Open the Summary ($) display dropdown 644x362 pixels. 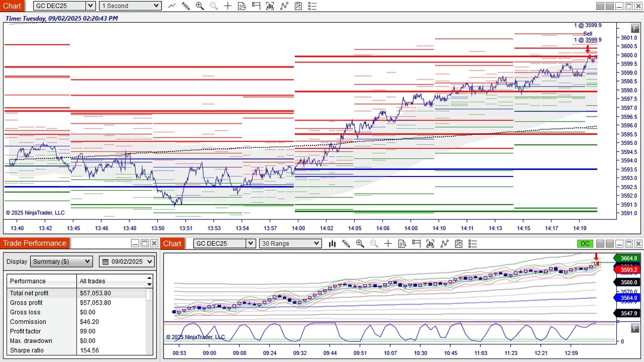pyautogui.click(x=61, y=261)
